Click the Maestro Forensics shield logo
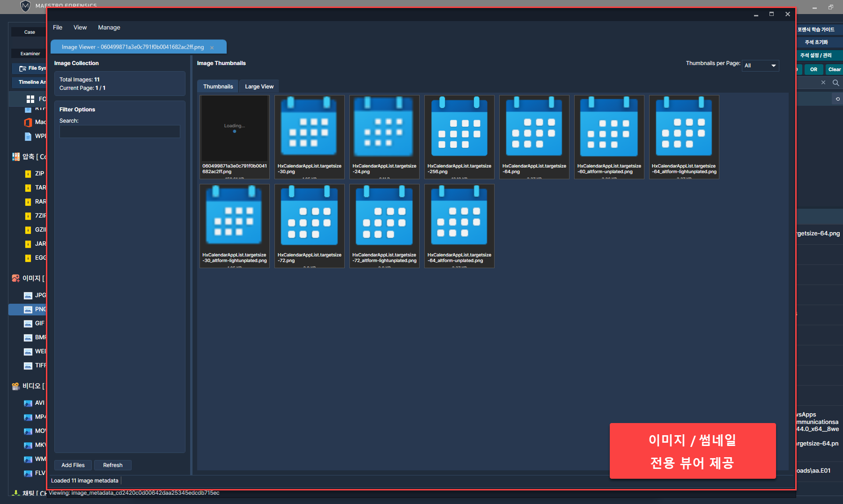Image resolution: width=843 pixels, height=504 pixels. click(25, 6)
